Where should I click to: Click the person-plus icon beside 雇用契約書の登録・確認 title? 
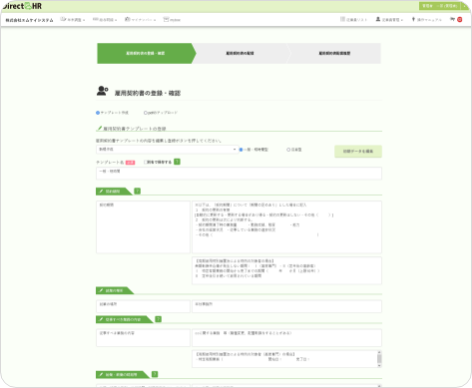[102, 91]
